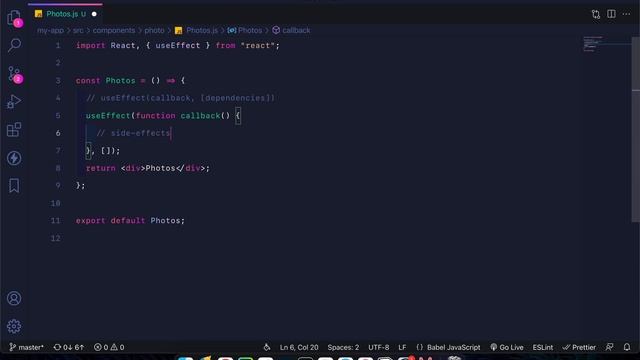Split the editor to the right
Viewport: 640px width, 360px height.
tap(611, 14)
